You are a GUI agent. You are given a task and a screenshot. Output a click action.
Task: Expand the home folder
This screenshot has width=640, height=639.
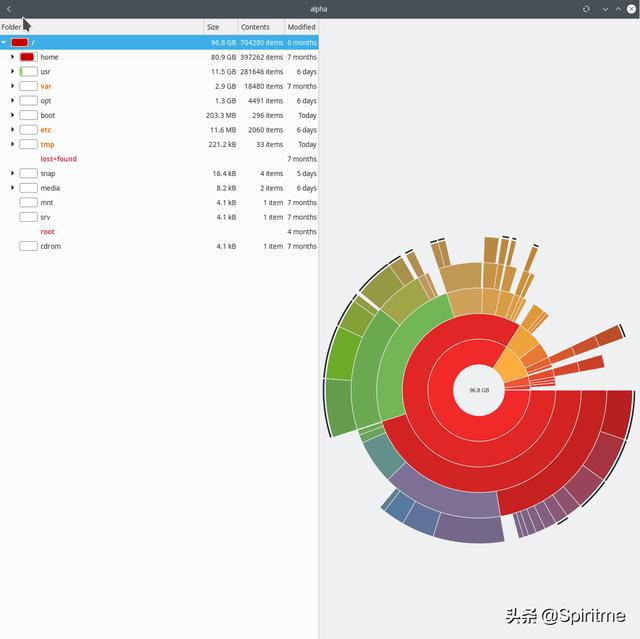click(12, 57)
